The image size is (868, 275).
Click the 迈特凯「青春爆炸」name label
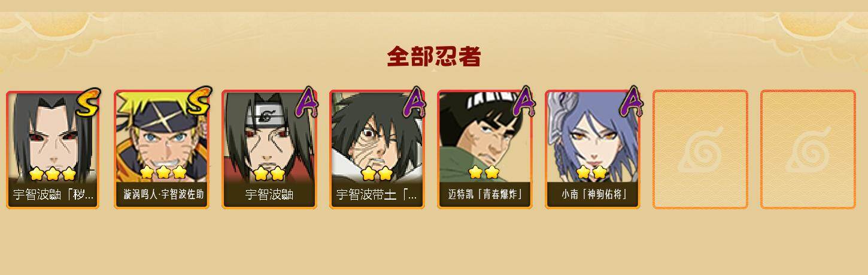click(x=485, y=194)
